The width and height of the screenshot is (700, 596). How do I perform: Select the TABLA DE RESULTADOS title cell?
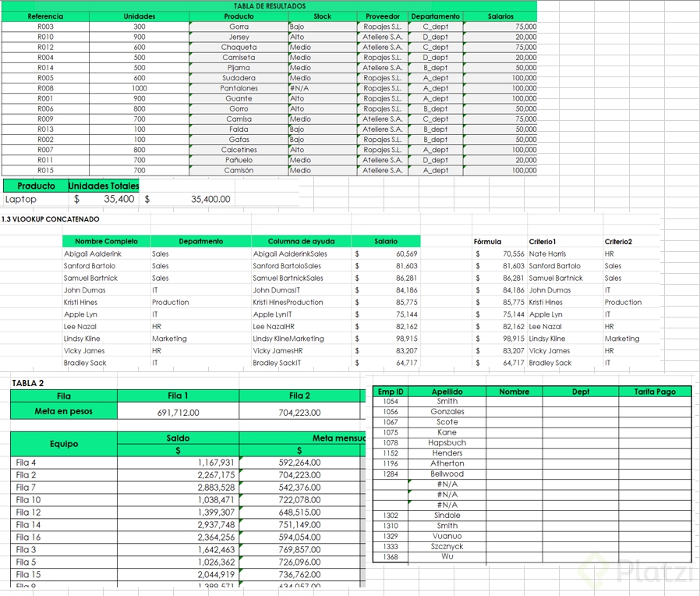point(269,5)
